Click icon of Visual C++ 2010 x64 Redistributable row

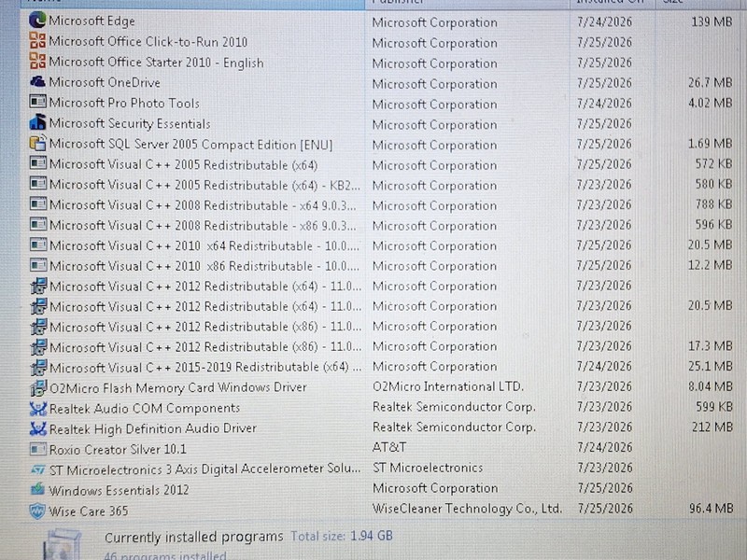pyautogui.click(x=37, y=245)
